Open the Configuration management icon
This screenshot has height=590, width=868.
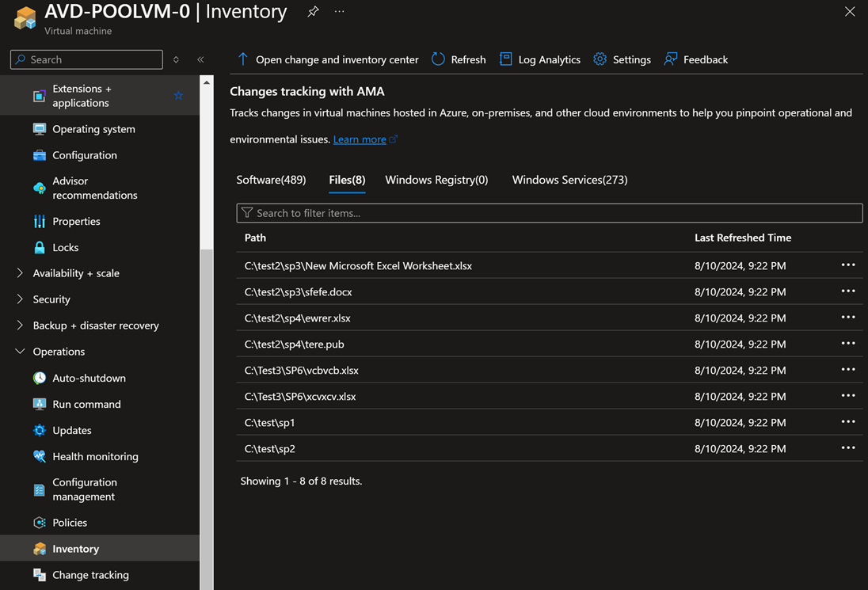pos(40,490)
